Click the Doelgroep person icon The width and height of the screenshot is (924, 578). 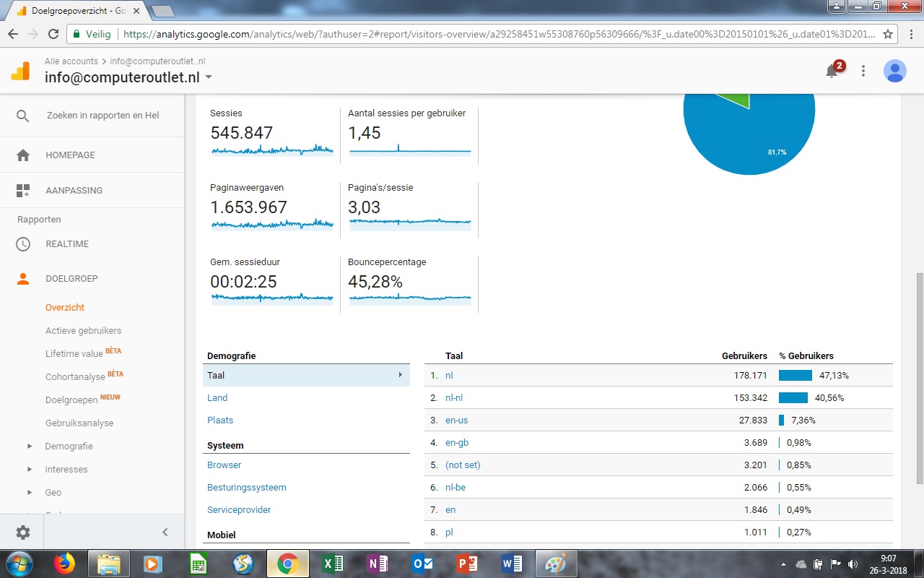click(23, 279)
